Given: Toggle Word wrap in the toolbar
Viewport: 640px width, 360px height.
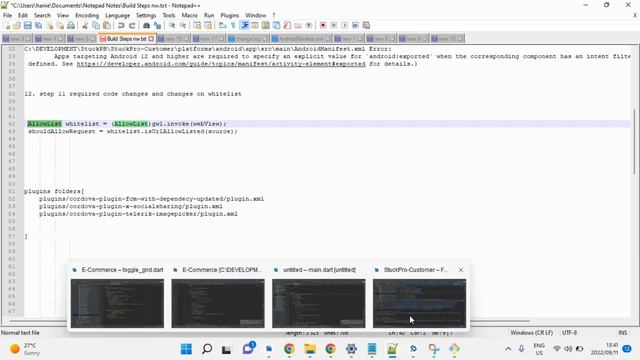Looking at the screenshot, I should click(x=222, y=25).
